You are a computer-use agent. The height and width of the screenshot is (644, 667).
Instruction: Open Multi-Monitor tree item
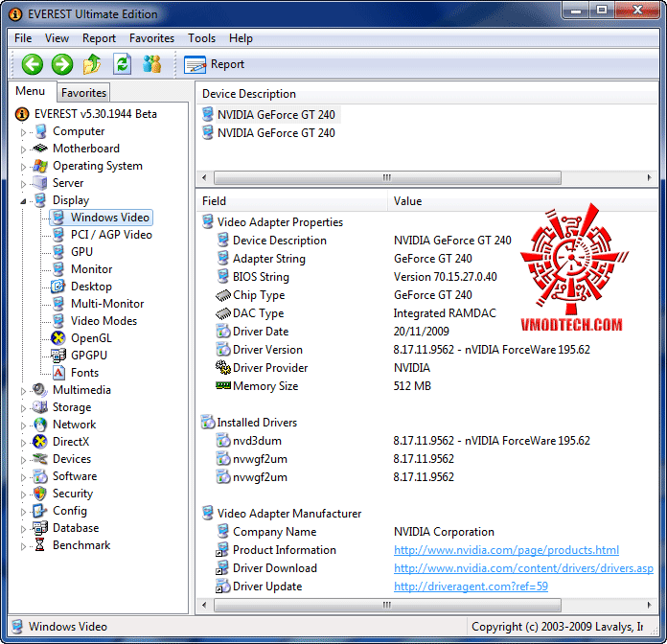pos(107,304)
